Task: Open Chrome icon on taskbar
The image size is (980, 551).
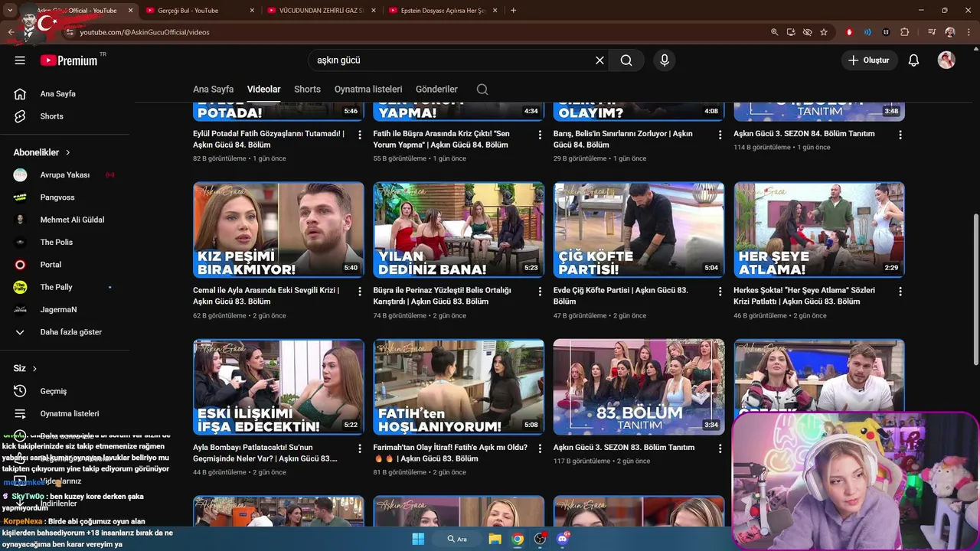Action: point(518,539)
